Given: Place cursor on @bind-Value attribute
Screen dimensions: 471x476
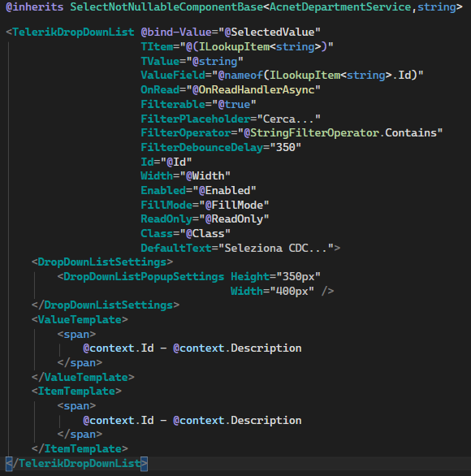Looking at the screenshot, I should tap(176, 32).
